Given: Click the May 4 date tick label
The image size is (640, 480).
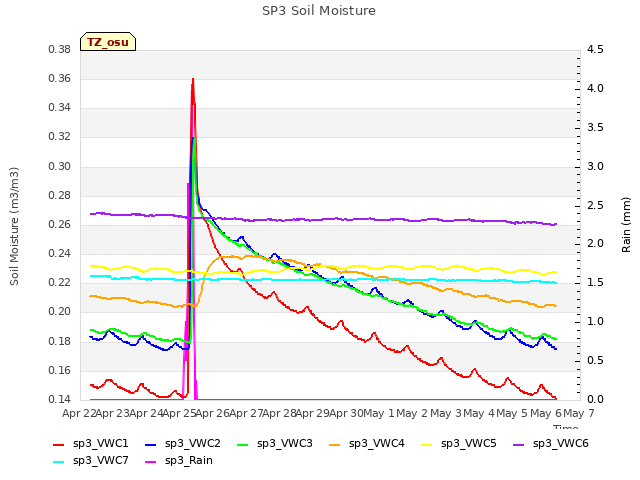Looking at the screenshot, I should click(x=479, y=413).
